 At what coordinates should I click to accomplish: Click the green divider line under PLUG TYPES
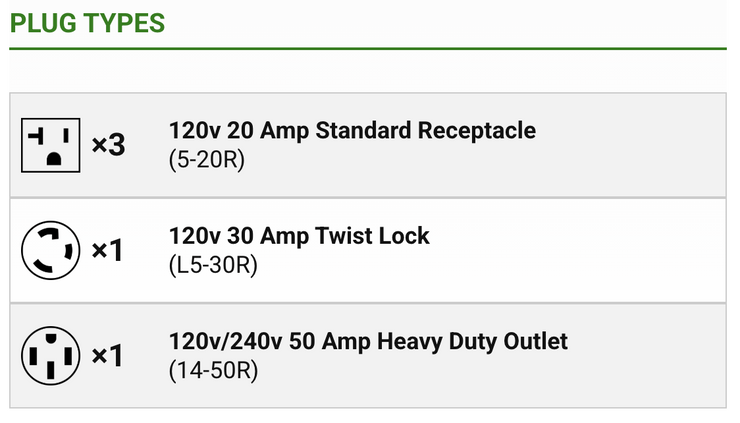pos(368,48)
